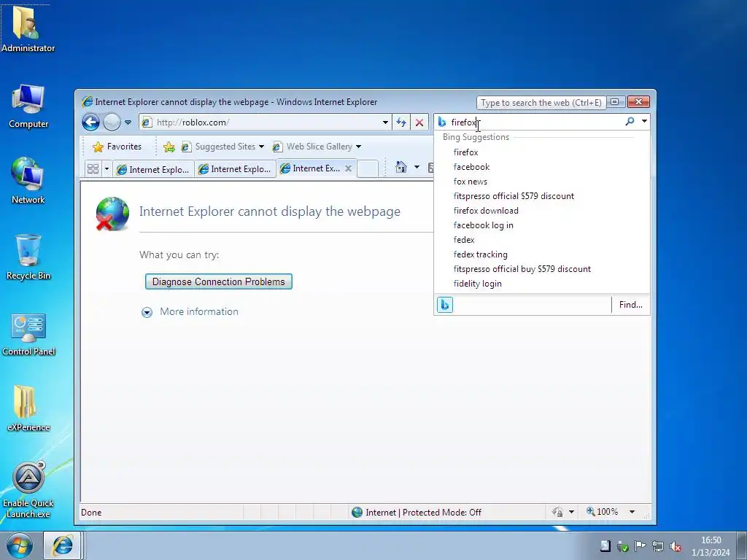This screenshot has height=560, width=747.
Task: Open the zoom level dropdown arrow
Action: click(632, 512)
